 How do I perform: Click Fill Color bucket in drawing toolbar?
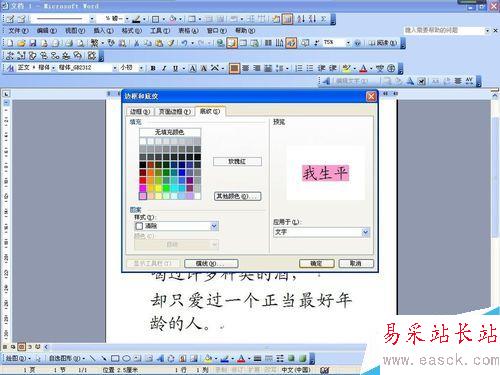[208, 359]
